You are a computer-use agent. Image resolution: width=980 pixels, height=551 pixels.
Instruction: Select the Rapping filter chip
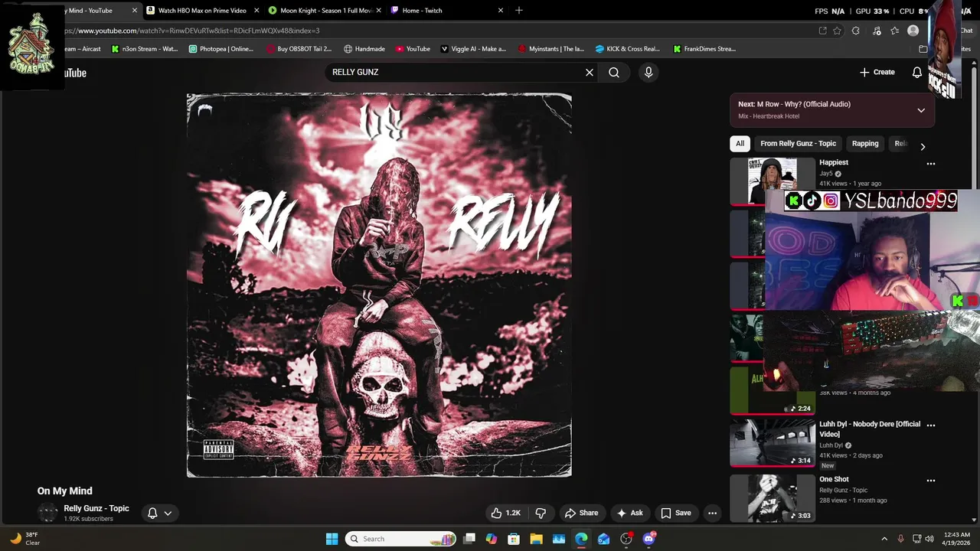865,143
